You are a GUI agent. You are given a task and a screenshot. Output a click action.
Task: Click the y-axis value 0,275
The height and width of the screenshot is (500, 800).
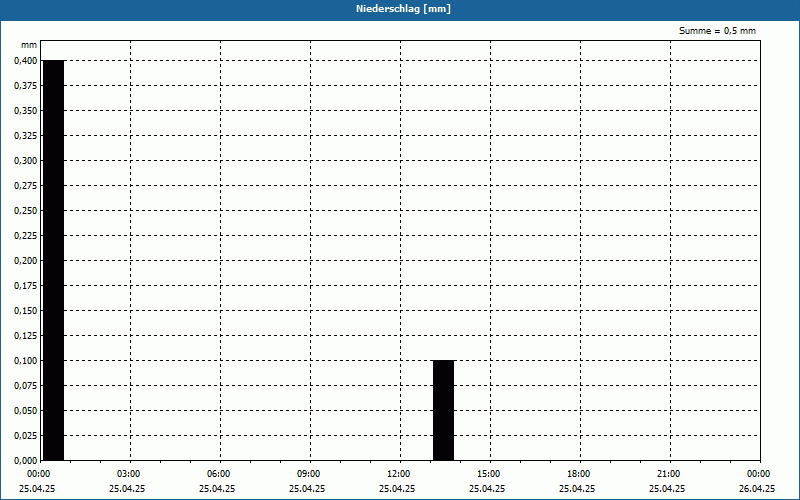(x=26, y=186)
